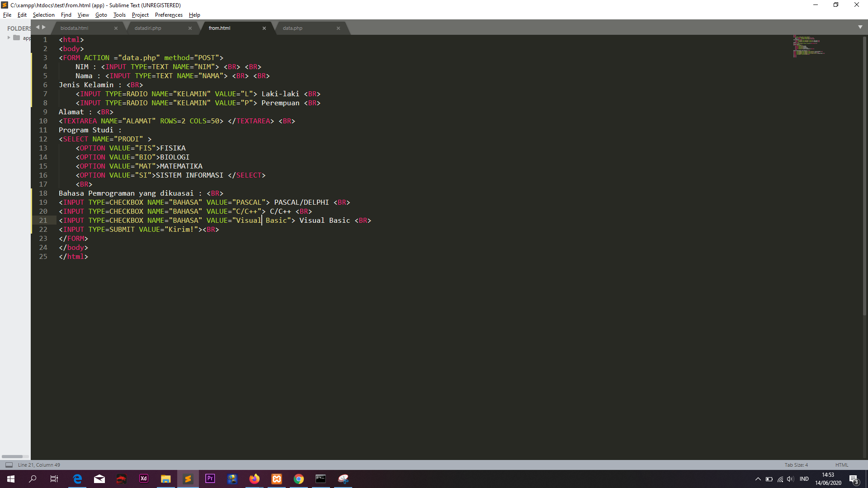Viewport: 868px width, 488px height.
Task: Open the Selection menu
Action: click(43, 15)
